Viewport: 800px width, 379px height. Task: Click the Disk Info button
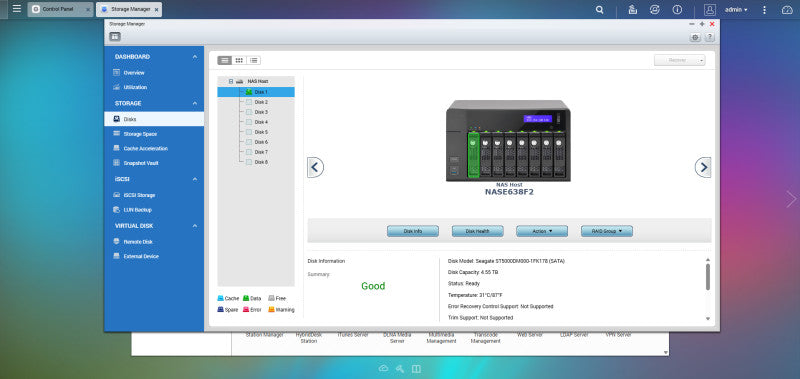click(413, 231)
